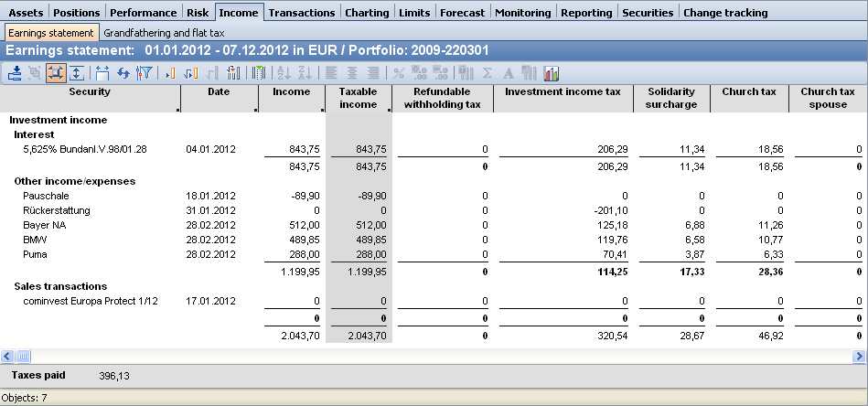The height and width of the screenshot is (406, 868).
Task: Click the horizontal scrollbar left arrow
Action: coord(7,356)
